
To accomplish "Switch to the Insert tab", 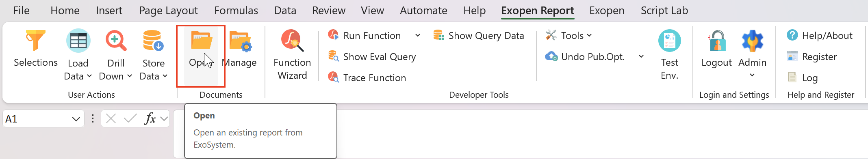I will click(109, 11).
